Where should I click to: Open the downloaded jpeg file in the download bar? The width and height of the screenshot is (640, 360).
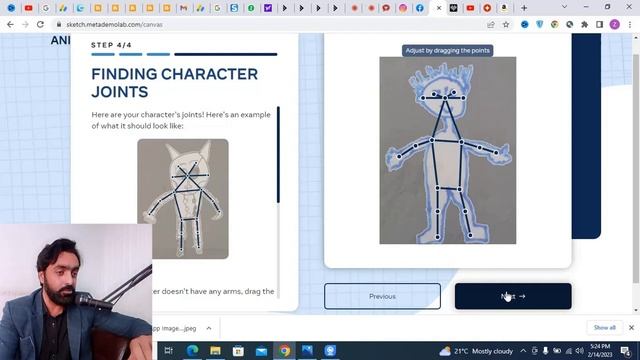(x=176, y=328)
